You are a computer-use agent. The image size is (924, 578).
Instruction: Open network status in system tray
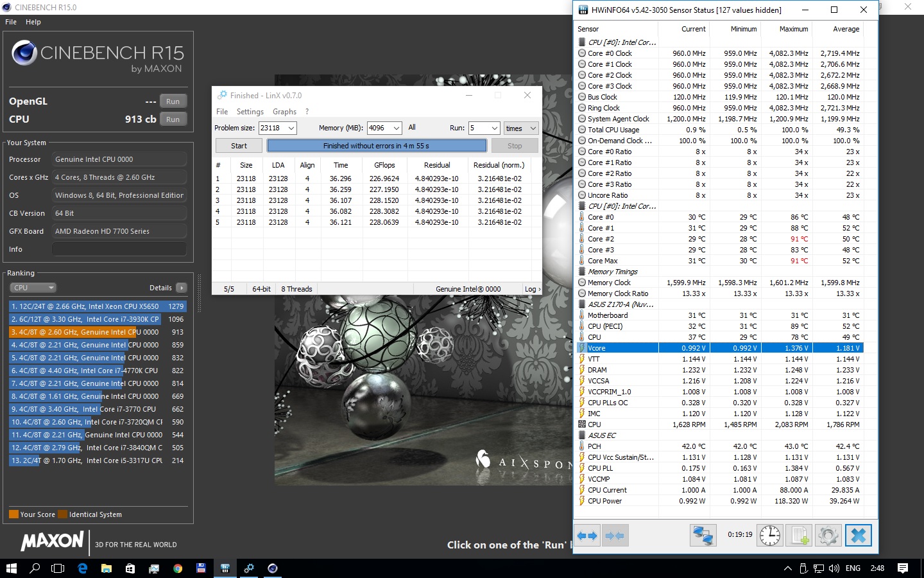(819, 568)
